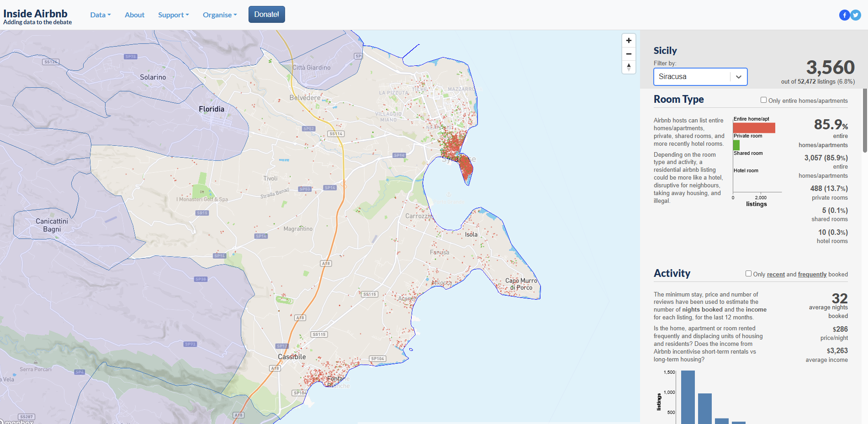Click the SS124 road shield
This screenshot has width=868, height=424.
tap(50, 62)
